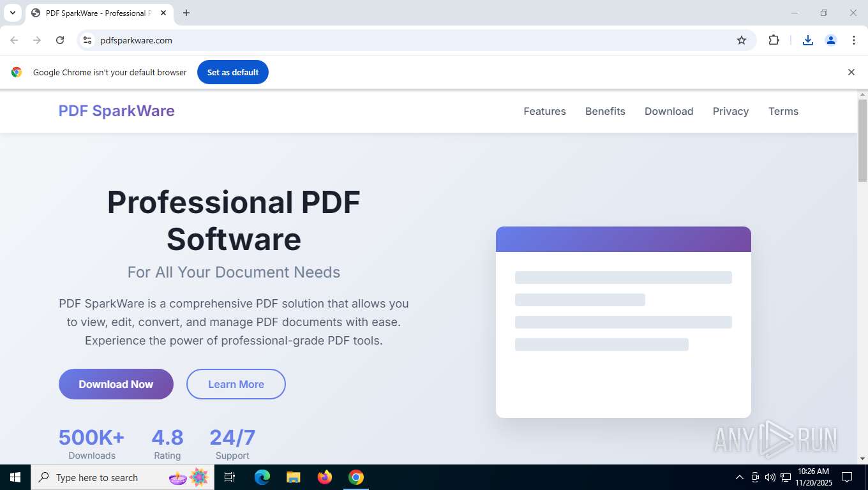The image size is (868, 490).
Task: Click scrollbar up arrow
Action: coord(862,94)
